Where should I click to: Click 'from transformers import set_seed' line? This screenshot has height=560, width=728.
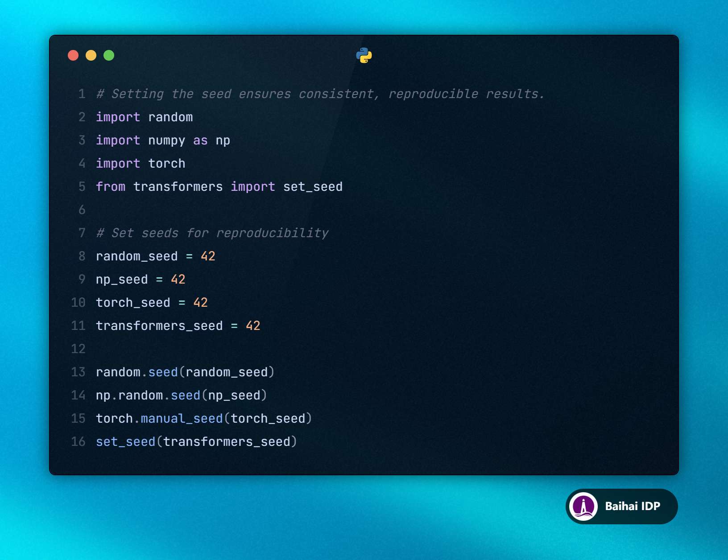[219, 187]
